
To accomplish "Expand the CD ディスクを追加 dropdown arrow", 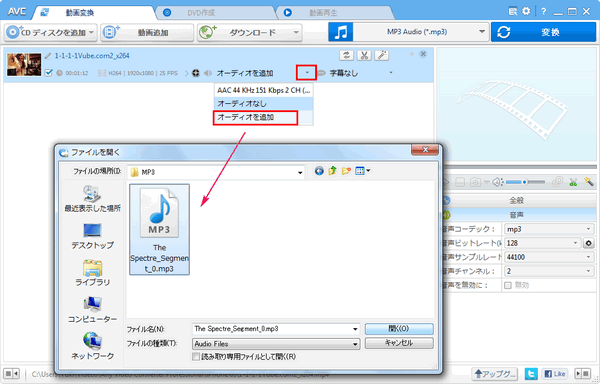I will 91,33.
